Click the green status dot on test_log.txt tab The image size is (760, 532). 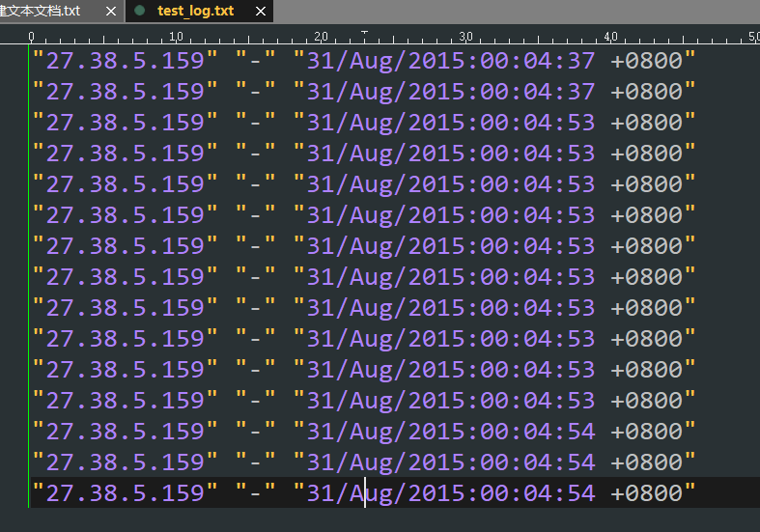coord(140,11)
